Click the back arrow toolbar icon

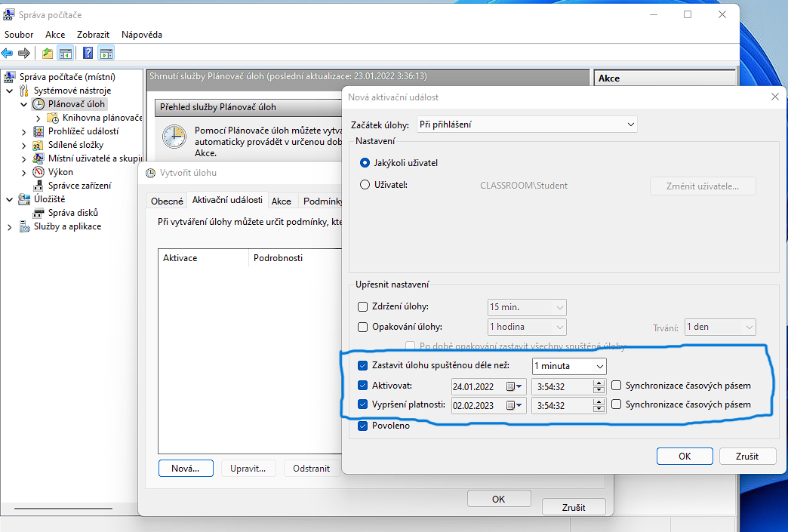pyautogui.click(x=8, y=54)
